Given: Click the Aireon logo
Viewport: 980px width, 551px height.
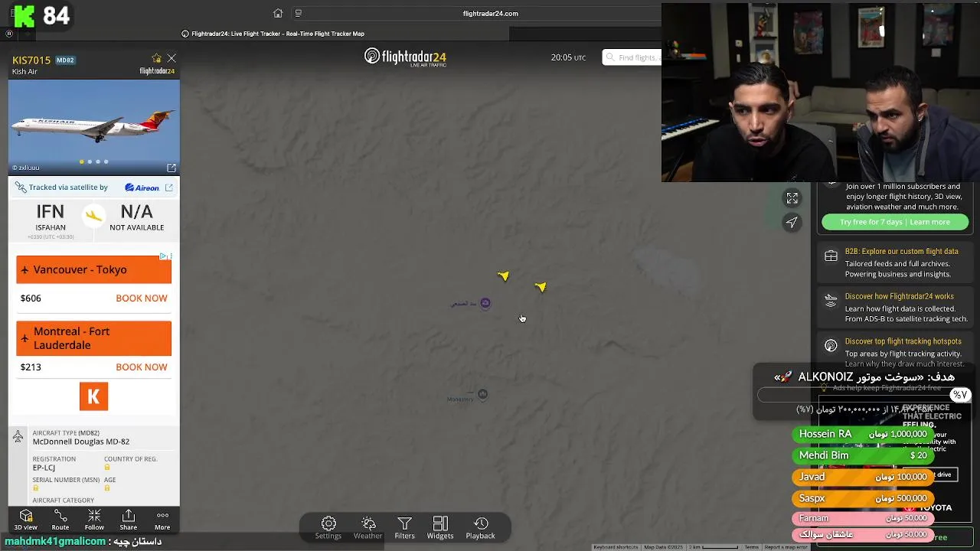Looking at the screenshot, I should (142, 187).
